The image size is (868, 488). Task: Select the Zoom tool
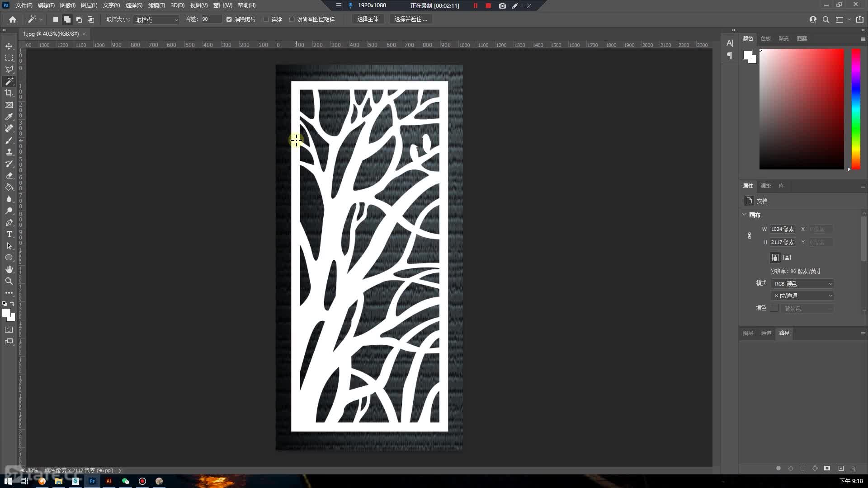pos(9,281)
